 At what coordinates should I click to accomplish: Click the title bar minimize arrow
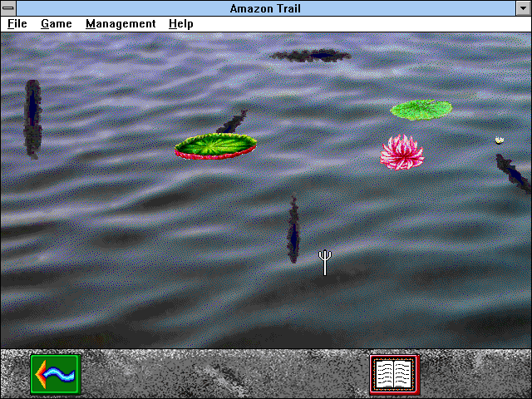click(x=523, y=8)
